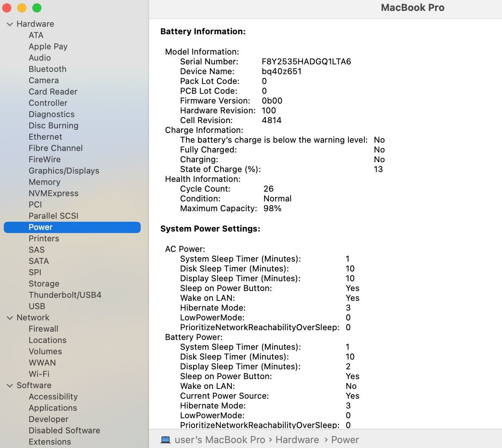Open Graphics/Displays in the sidebar
Viewport: 502px width, 448px height.
(x=64, y=171)
